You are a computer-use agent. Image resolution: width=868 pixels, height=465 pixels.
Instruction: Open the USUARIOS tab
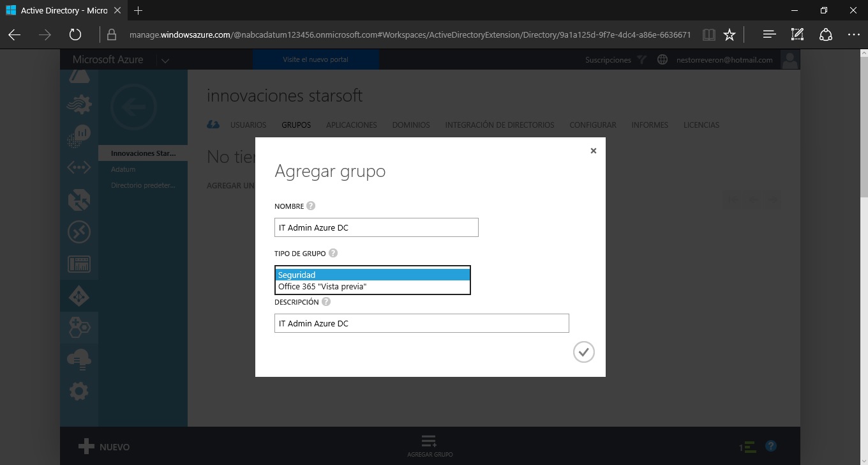click(x=248, y=125)
